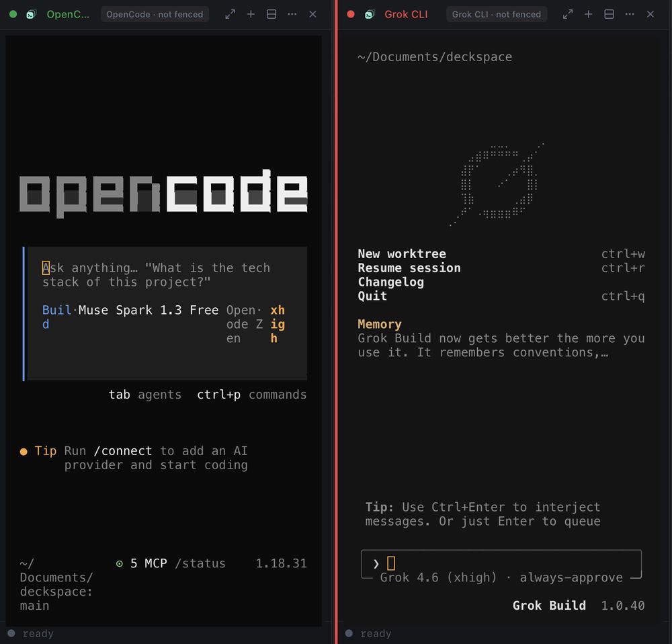Click the status dot in OpenCode pane footer

11,633
